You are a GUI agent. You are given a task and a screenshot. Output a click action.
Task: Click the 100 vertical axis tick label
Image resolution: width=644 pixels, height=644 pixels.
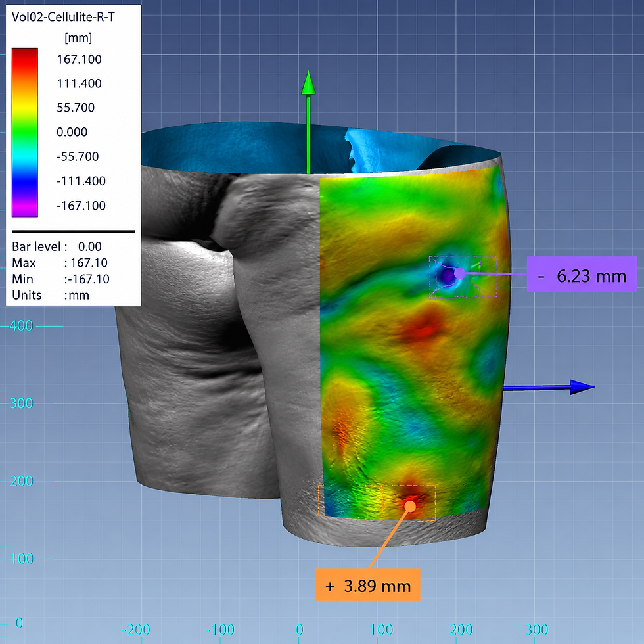pos(21,559)
